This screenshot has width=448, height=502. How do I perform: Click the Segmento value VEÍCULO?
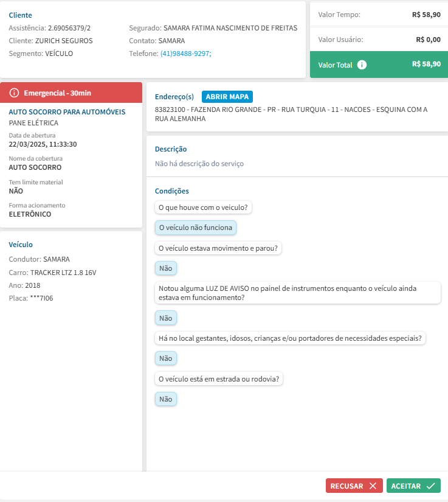(x=59, y=54)
